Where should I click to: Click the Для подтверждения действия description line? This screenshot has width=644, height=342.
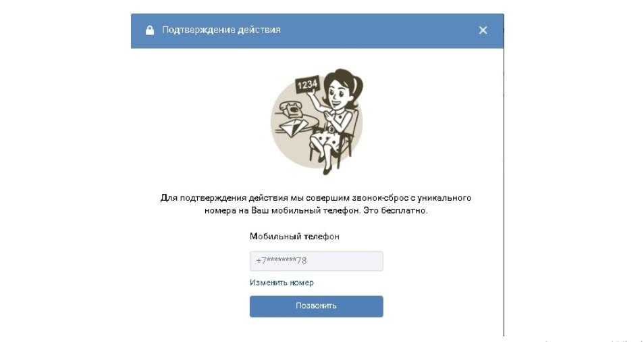coord(316,198)
